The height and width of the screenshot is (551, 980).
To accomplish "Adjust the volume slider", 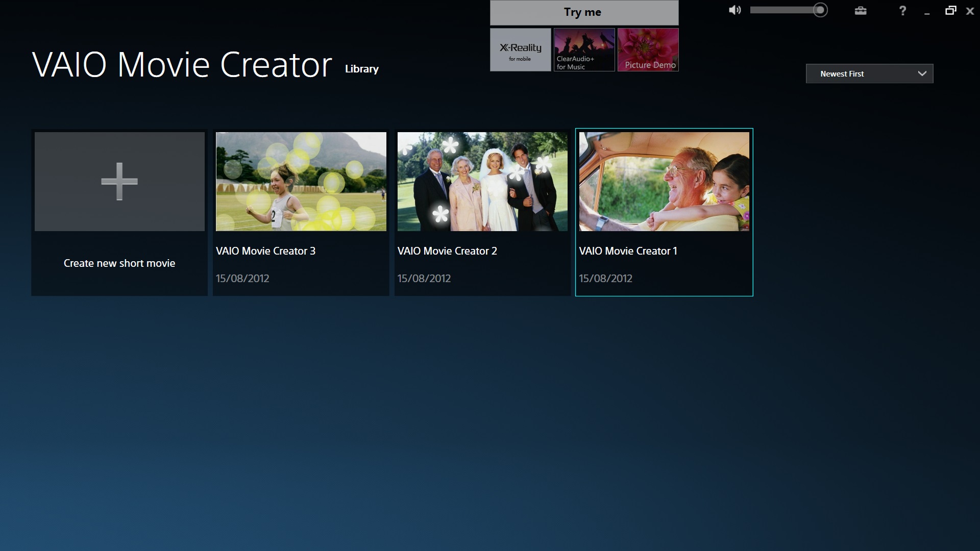I will (x=789, y=10).
